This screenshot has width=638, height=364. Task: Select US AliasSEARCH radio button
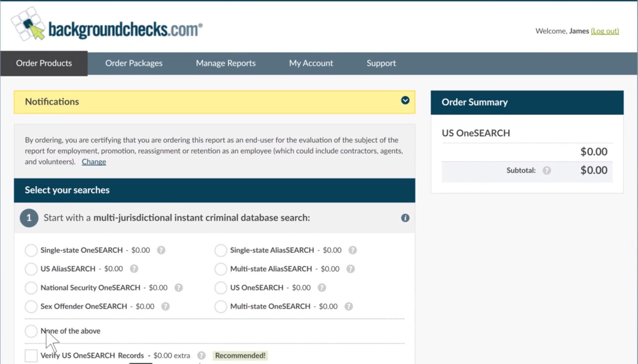pyautogui.click(x=31, y=269)
